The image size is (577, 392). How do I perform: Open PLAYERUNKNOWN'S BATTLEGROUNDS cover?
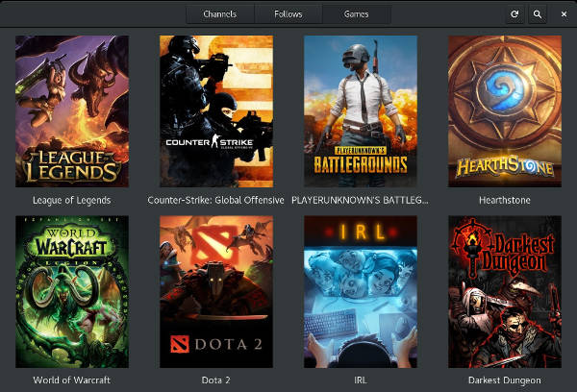[x=361, y=111]
